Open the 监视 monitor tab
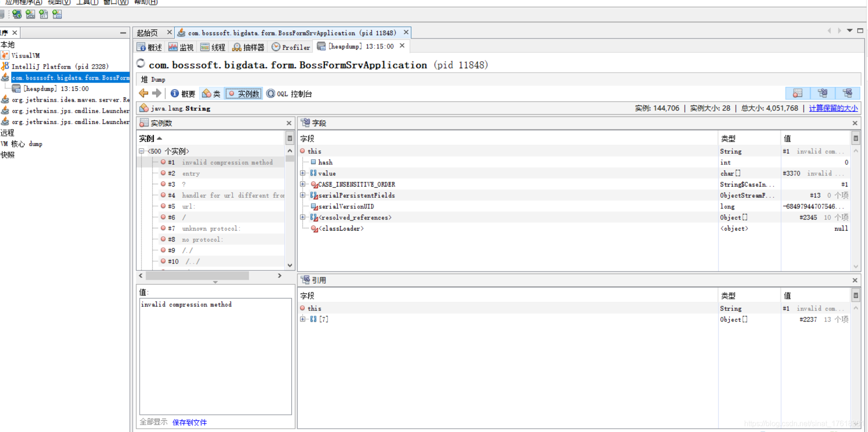 (x=181, y=47)
